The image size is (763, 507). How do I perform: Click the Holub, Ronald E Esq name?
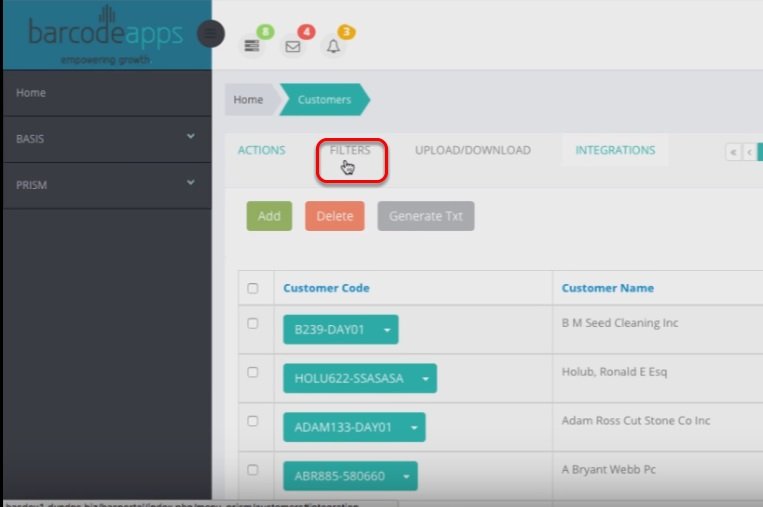click(x=614, y=372)
